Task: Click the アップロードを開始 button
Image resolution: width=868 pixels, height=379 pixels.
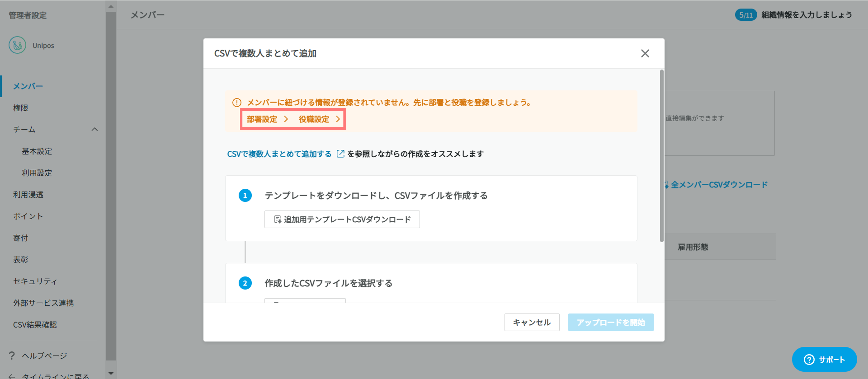Action: (x=611, y=322)
